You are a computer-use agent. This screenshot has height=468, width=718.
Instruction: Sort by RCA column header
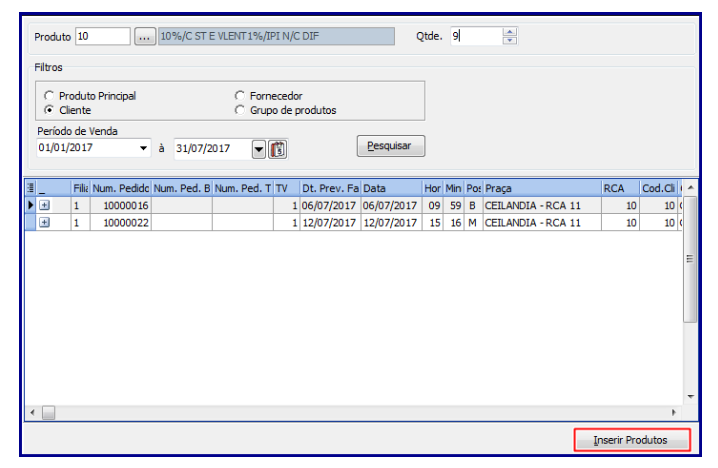click(620, 188)
